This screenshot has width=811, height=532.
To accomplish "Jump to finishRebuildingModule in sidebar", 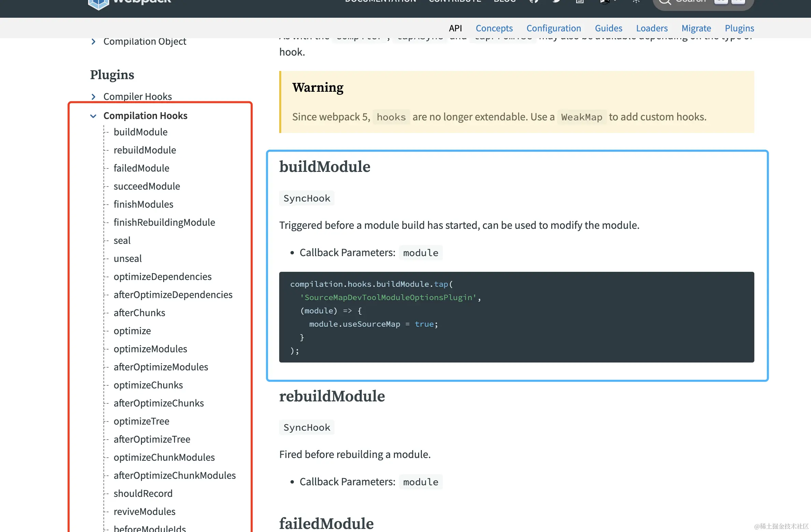I will (164, 222).
